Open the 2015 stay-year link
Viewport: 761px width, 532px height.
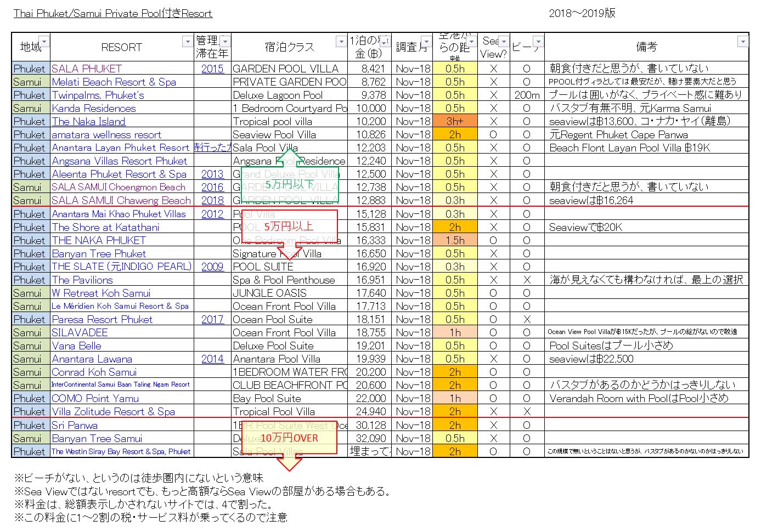tap(212, 69)
